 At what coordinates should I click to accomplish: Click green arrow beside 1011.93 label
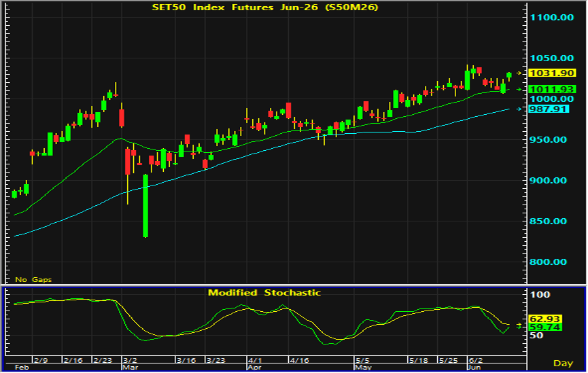click(519, 89)
